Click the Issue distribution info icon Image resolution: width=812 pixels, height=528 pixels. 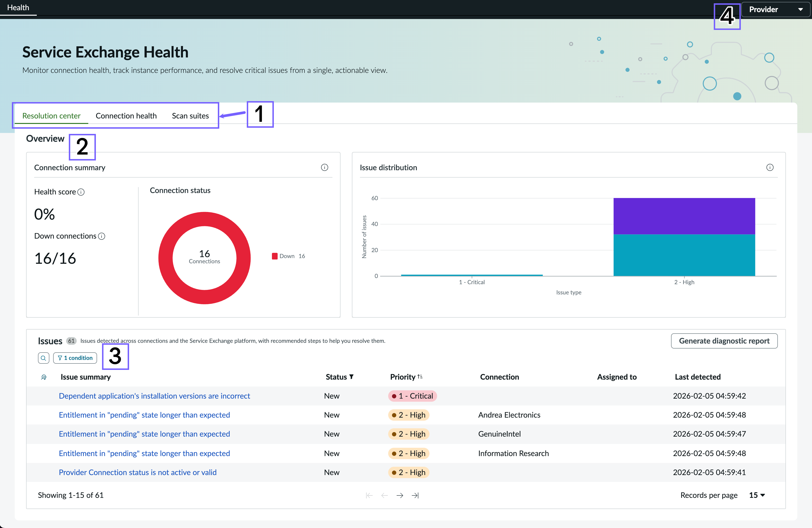[770, 167]
